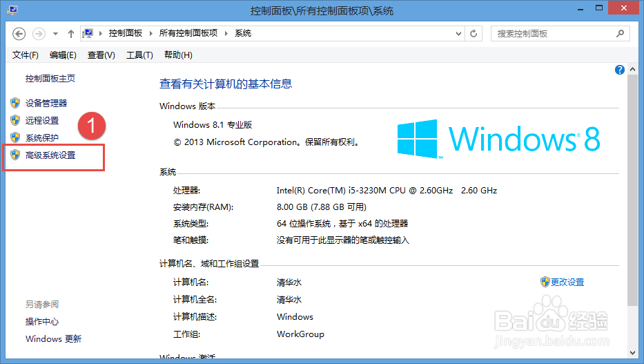Open the 编辑(E) menu
644x364 pixels.
point(63,55)
